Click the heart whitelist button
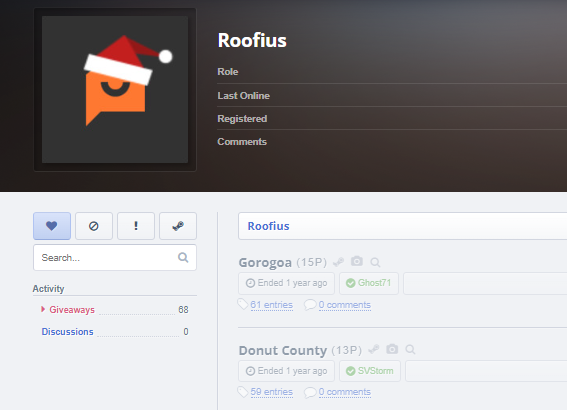Viewport: 567px width, 410px height. tap(52, 226)
